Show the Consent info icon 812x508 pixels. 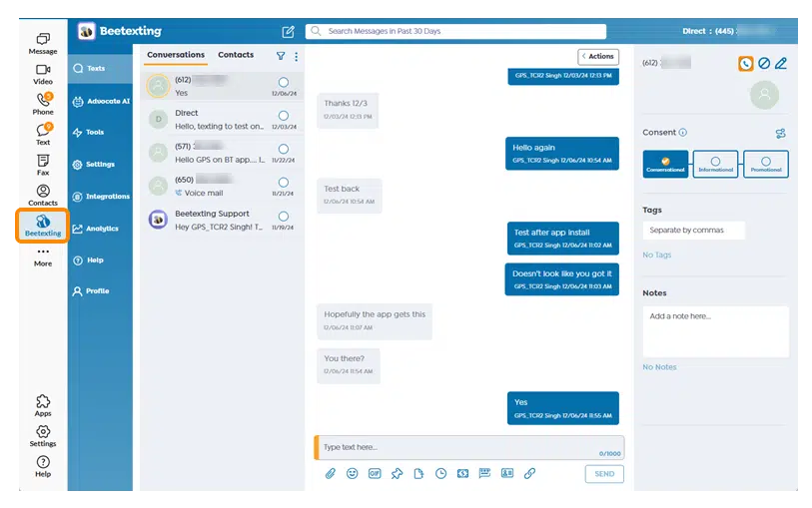tap(683, 133)
